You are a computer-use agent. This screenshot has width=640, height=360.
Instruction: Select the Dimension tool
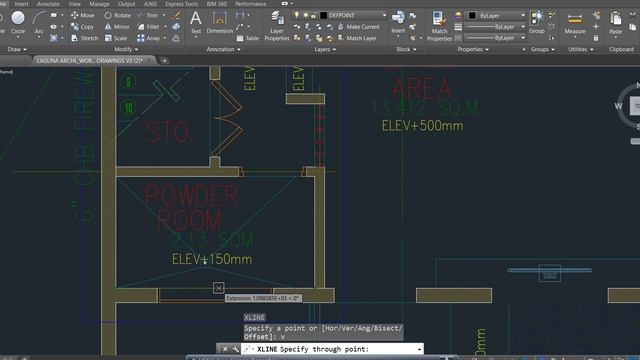click(220, 22)
